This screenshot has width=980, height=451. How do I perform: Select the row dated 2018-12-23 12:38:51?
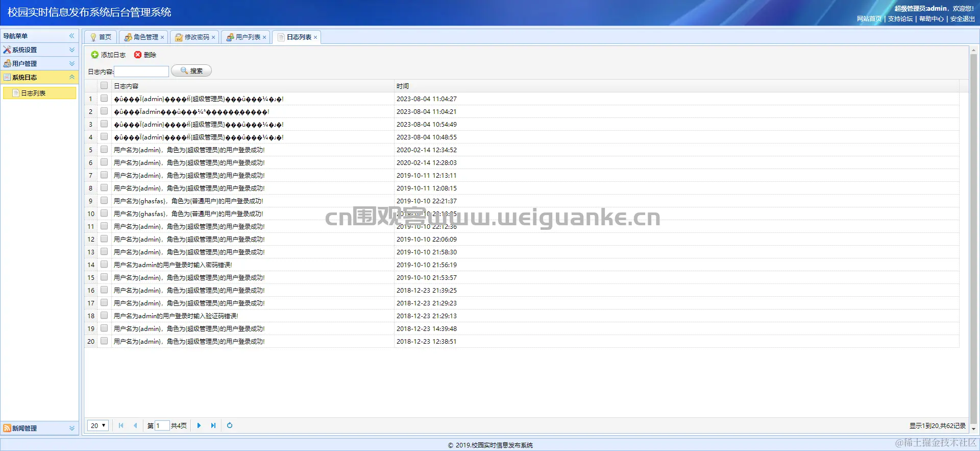tap(522, 341)
